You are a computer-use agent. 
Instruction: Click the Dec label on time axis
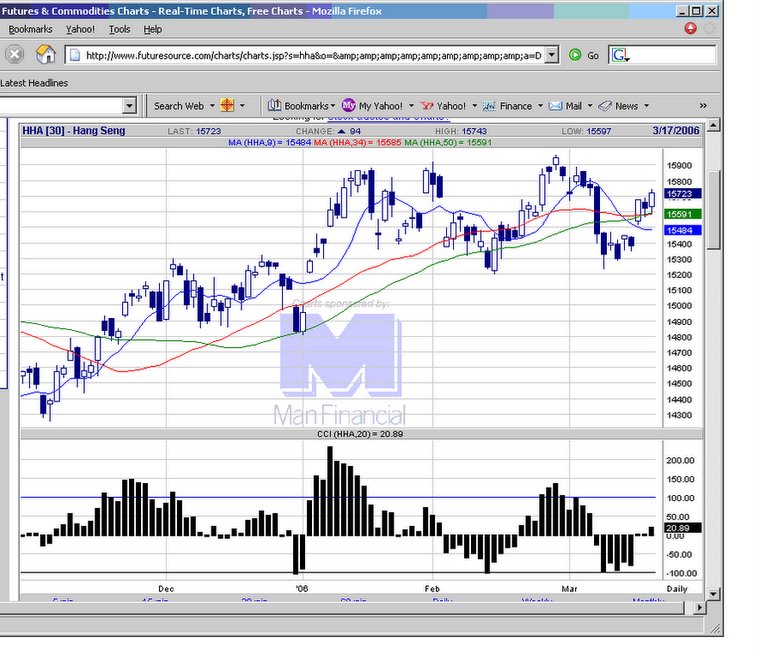click(166, 589)
